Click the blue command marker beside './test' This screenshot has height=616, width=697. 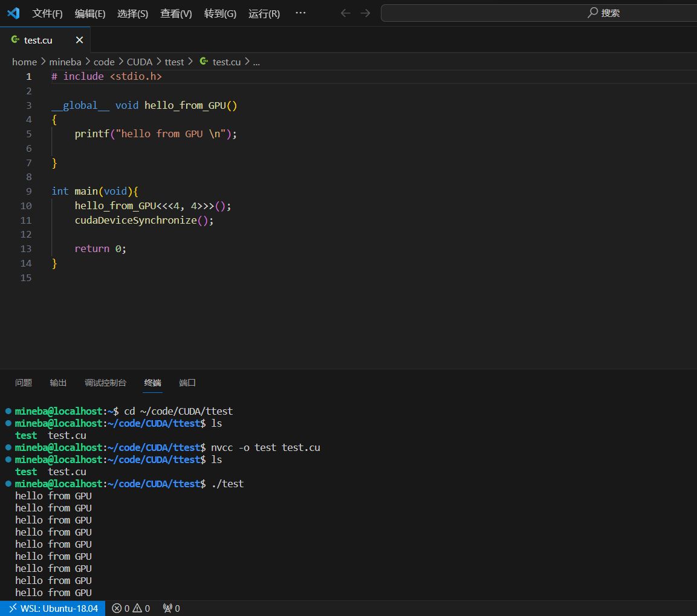pyautogui.click(x=8, y=484)
